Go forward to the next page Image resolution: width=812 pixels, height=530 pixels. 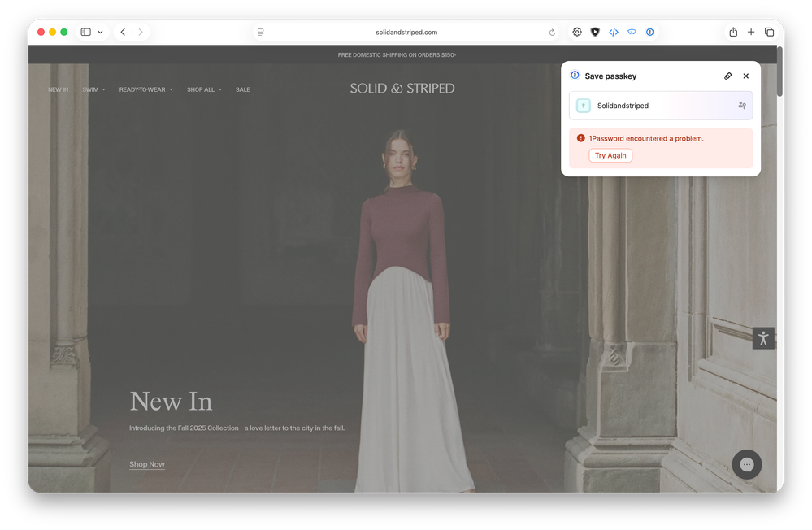click(141, 33)
